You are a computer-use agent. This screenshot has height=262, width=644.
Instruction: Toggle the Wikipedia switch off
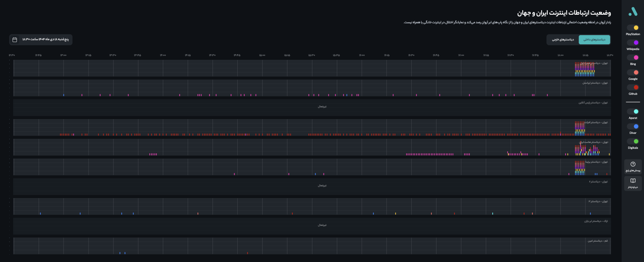[x=633, y=42]
